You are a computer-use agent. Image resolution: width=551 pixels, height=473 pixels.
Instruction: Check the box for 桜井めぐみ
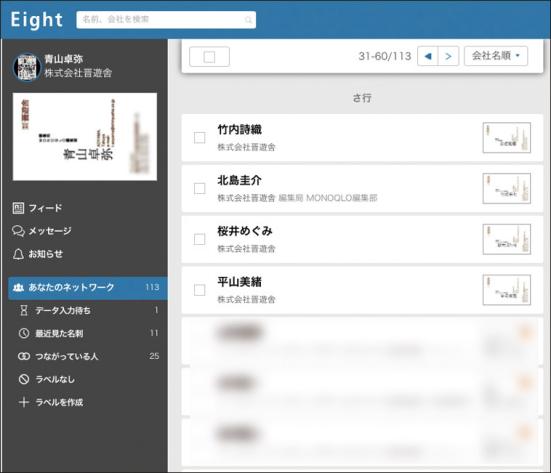tap(200, 240)
